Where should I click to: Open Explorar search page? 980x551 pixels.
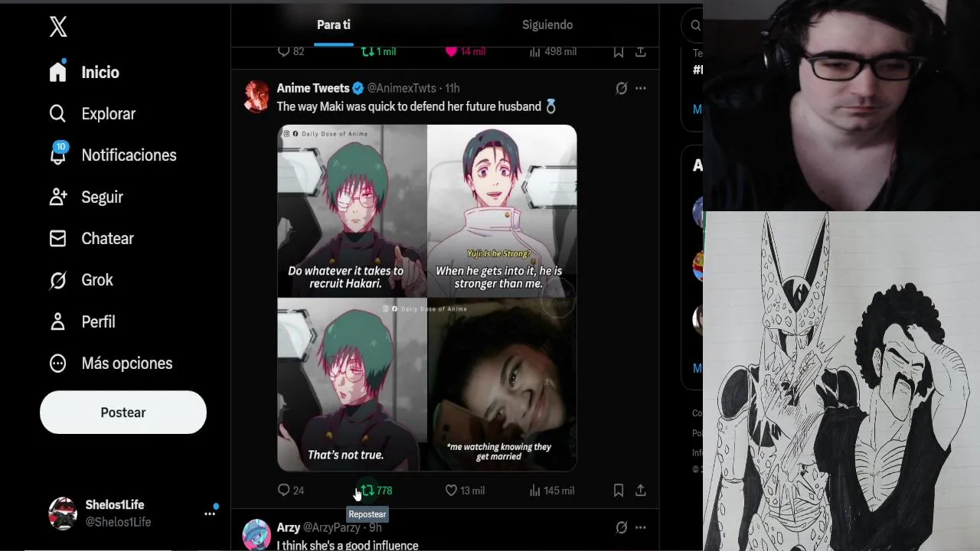pos(92,113)
